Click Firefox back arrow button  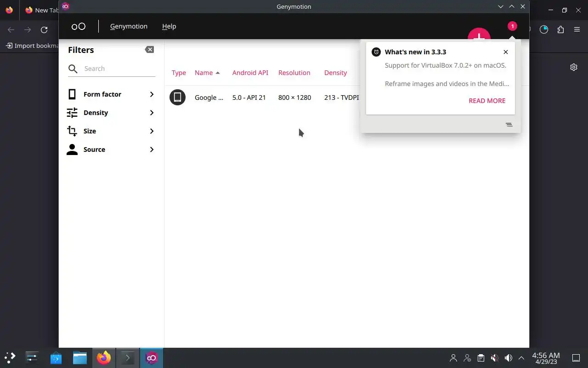click(11, 30)
